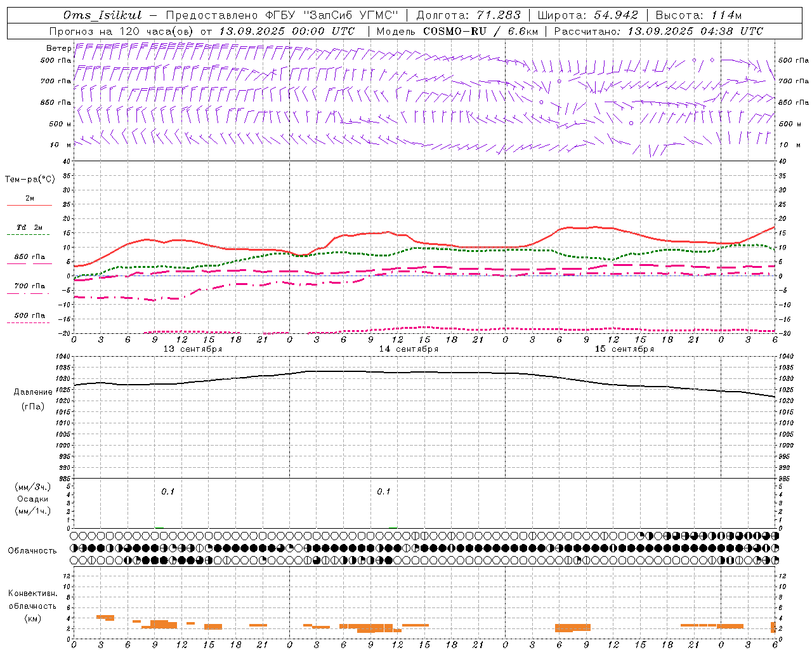Click 0.1 precipitation value above 13 сентября

coord(167,491)
